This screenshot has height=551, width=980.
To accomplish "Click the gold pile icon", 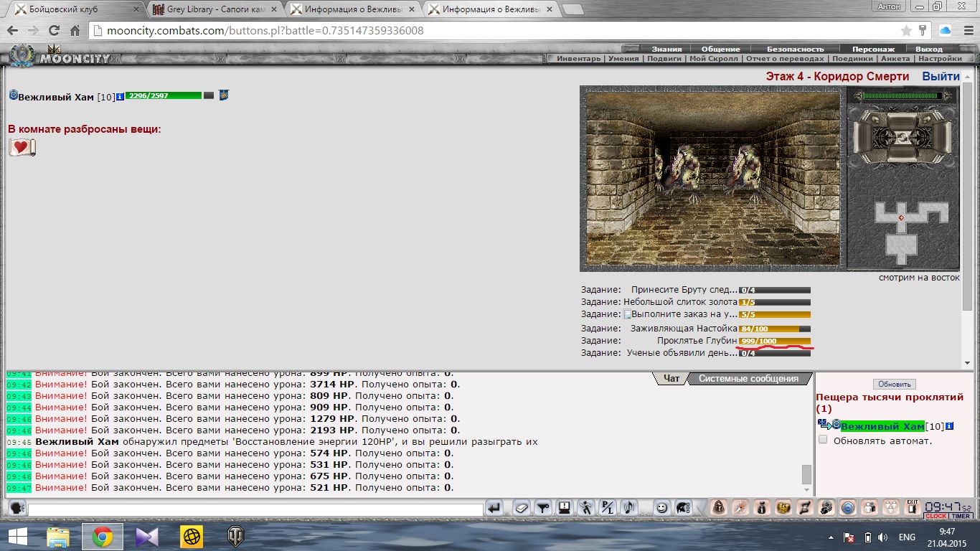I will [783, 508].
